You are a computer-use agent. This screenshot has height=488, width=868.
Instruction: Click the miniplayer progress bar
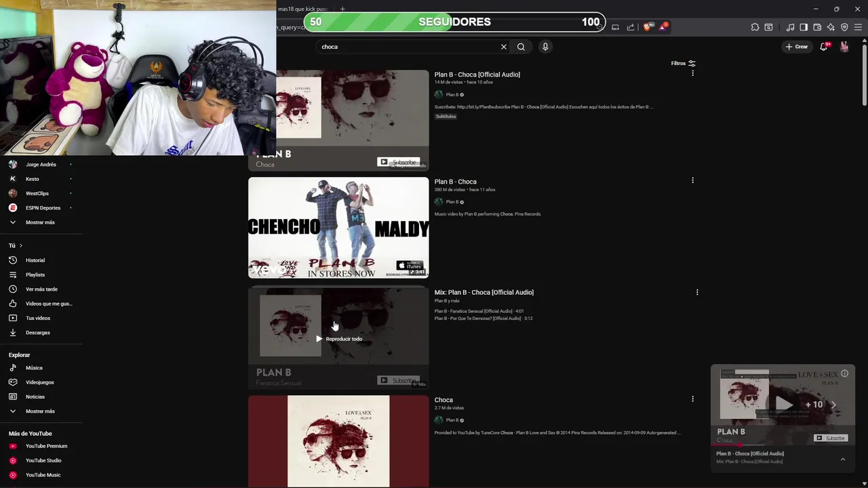783,445
